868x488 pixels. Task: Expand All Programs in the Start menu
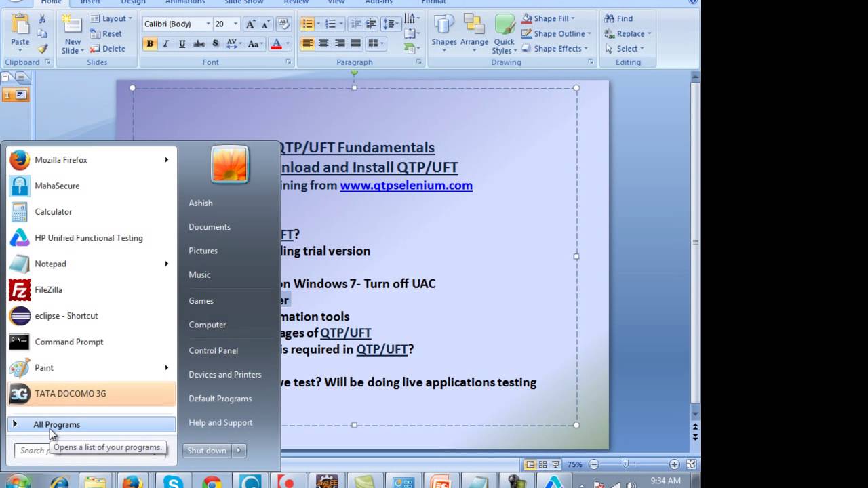(x=92, y=424)
